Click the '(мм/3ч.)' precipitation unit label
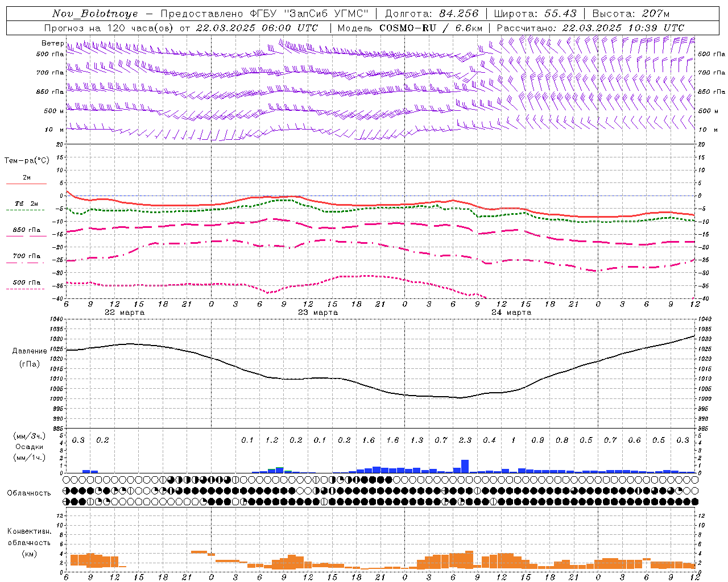The width and height of the screenshot is (728, 582). pos(30,436)
